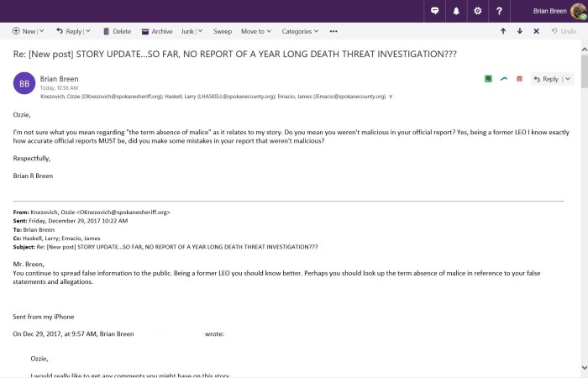Click recipient Emacio, James
588x378 pixels.
point(332,97)
